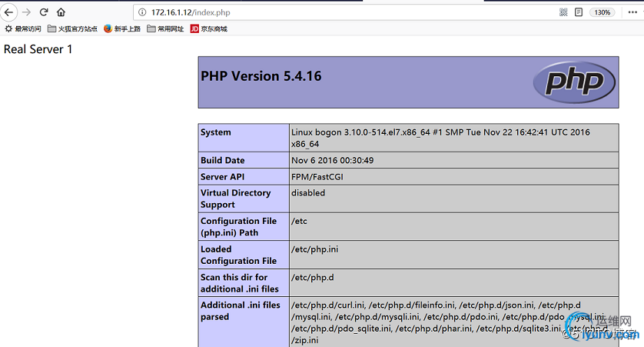Open the 京东商城 JD bookmark

208,28
